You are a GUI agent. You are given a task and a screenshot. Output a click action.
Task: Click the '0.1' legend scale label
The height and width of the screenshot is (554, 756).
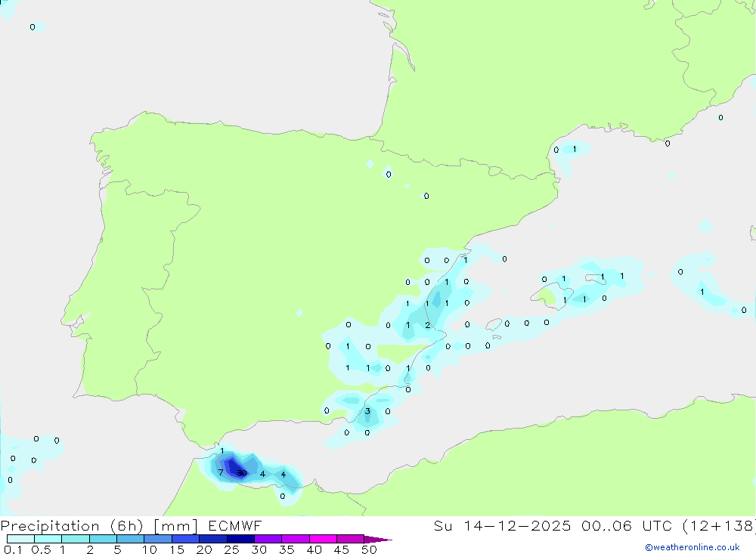[x=12, y=549]
